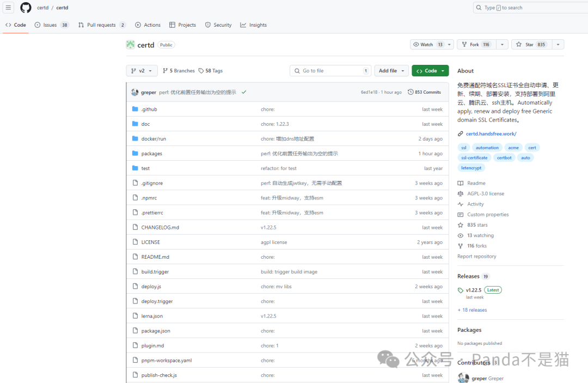This screenshot has height=383, width=588.
Task: Click the certd repository avatar icon
Action: (131, 45)
